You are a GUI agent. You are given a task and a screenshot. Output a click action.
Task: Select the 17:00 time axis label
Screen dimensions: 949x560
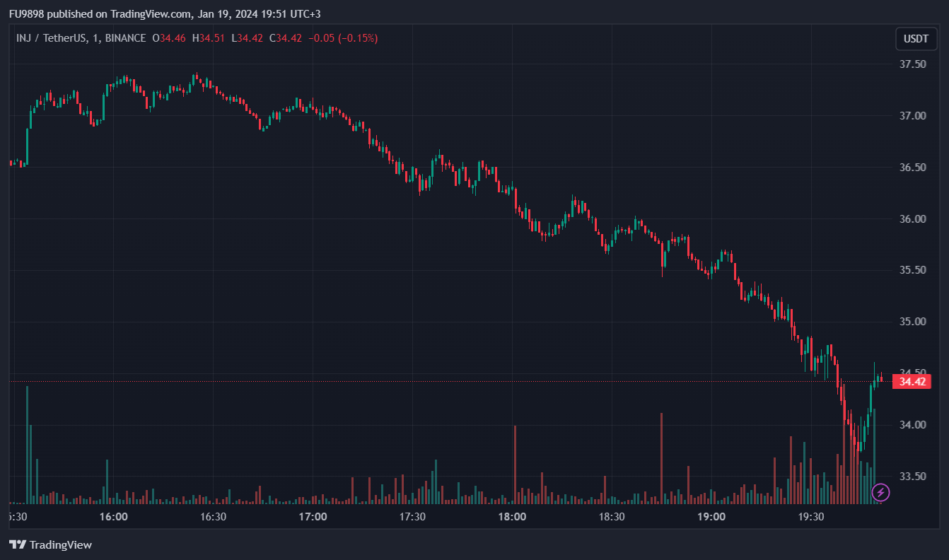click(313, 517)
